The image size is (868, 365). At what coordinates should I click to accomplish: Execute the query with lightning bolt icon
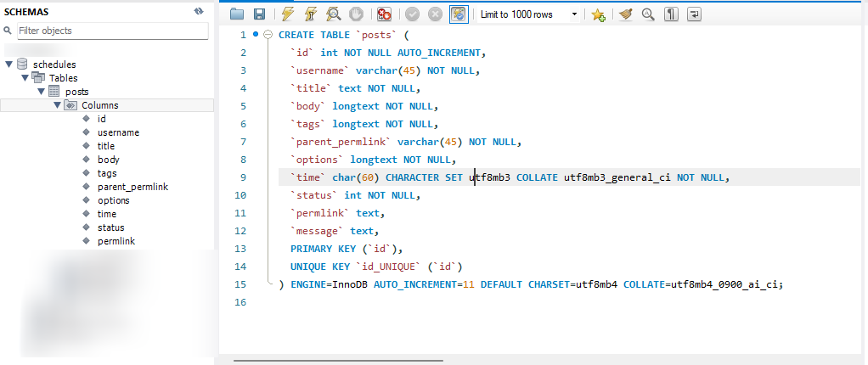[x=287, y=14]
